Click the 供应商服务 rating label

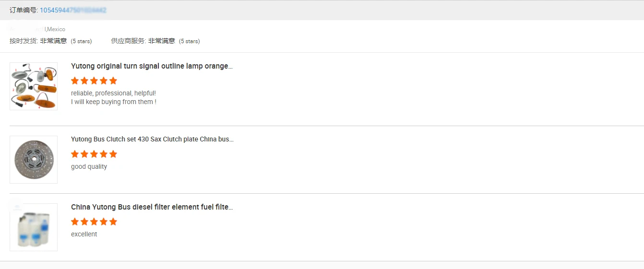[128, 41]
